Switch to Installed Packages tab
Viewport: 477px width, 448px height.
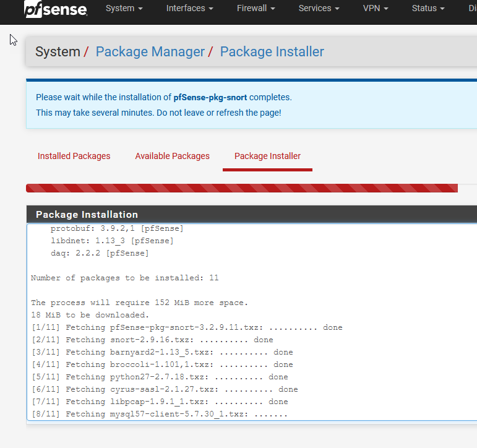pos(74,156)
